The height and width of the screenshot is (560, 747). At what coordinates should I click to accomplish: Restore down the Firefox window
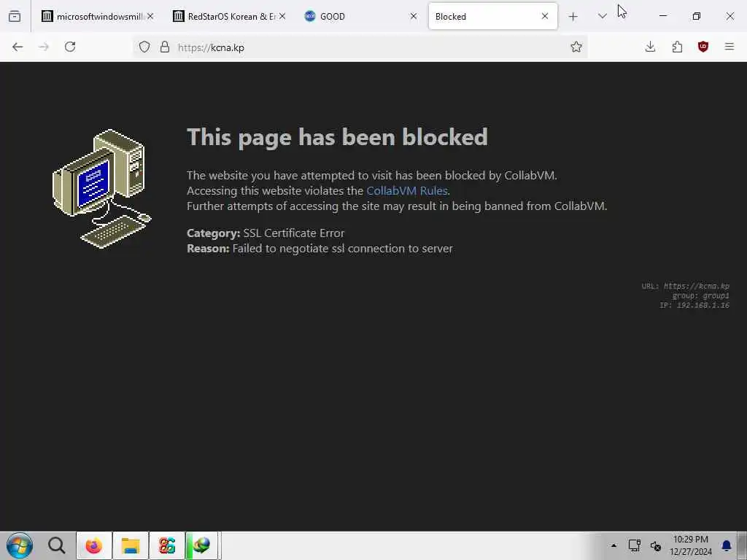coord(697,16)
